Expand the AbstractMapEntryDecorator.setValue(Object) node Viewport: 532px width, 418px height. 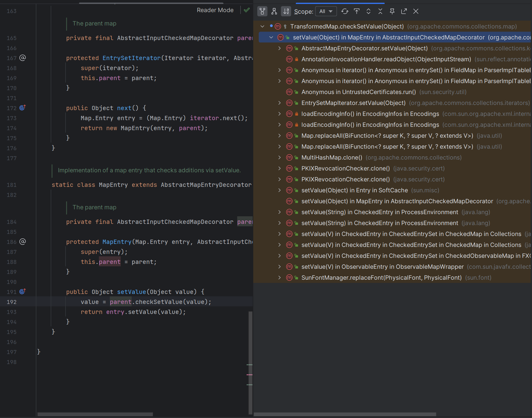click(x=280, y=48)
